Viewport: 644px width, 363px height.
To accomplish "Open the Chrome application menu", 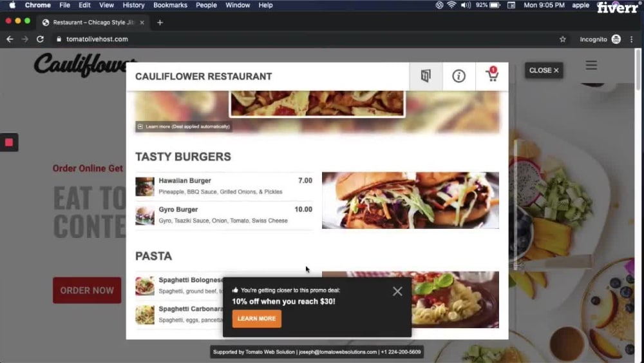I will (37, 5).
